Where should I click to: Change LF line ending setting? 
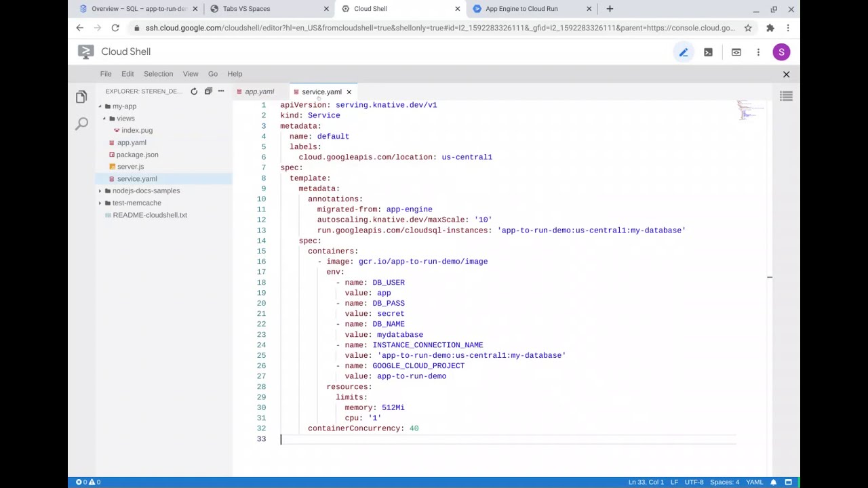674,482
